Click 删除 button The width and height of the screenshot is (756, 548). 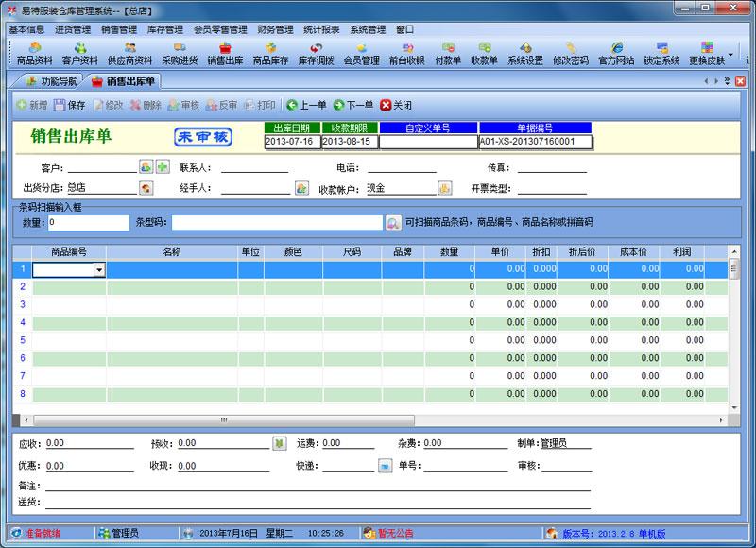pyautogui.click(x=146, y=105)
